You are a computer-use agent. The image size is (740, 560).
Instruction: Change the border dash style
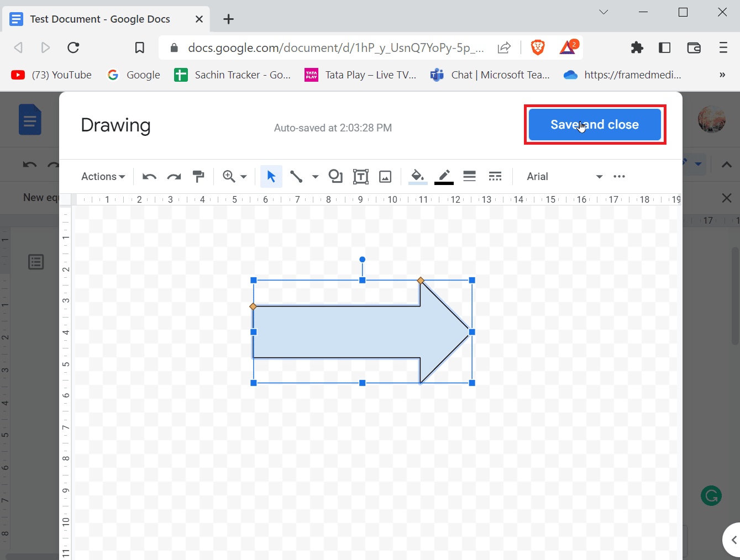[495, 176]
